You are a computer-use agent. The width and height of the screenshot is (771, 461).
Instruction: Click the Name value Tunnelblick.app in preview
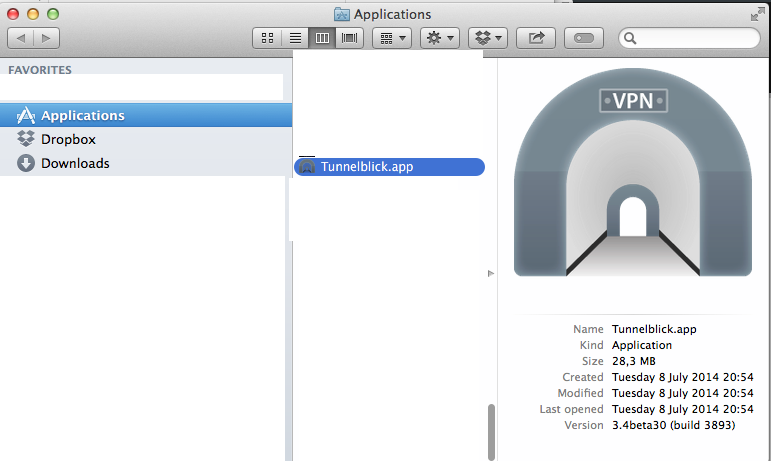click(654, 329)
